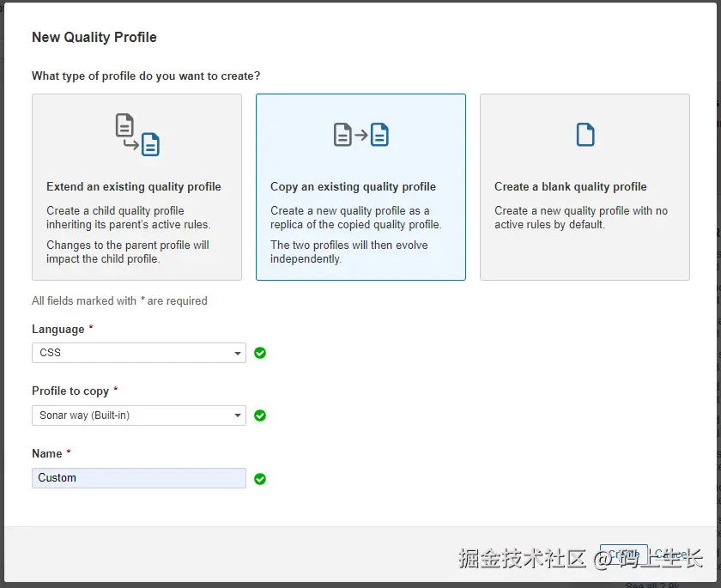Screen dimensions: 721x588
Task: Click the green checkmark beside Language
Action: click(x=260, y=353)
